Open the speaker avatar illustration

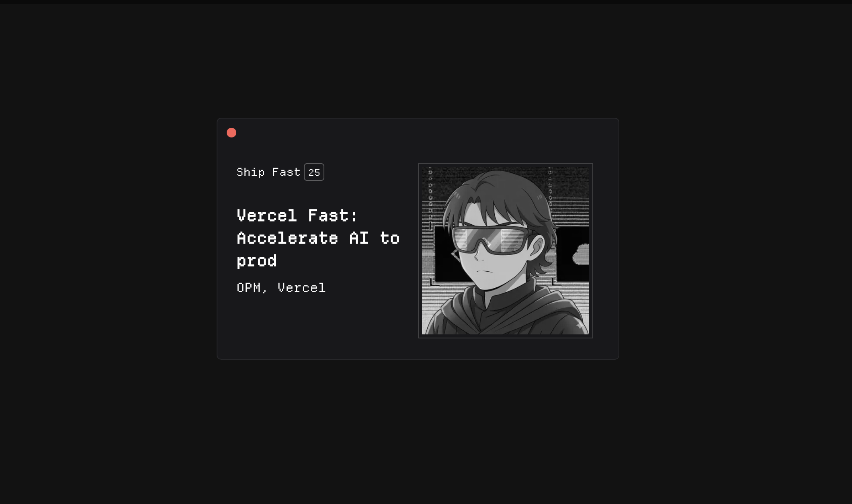pos(505,251)
